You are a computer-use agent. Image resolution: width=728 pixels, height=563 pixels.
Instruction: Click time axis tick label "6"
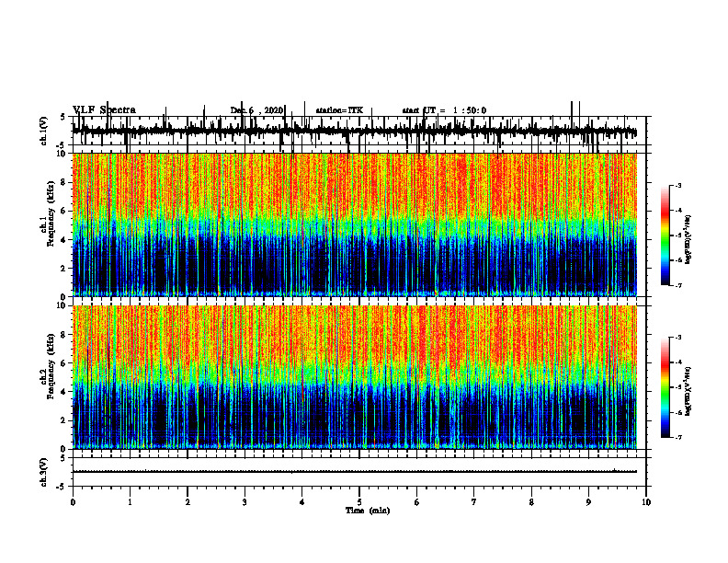pyautogui.click(x=416, y=502)
